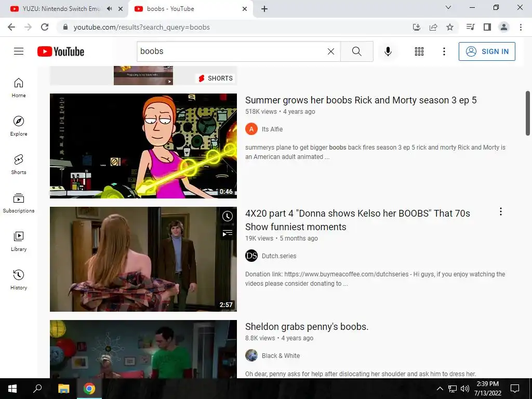Open the Windows notification center

pos(515,389)
